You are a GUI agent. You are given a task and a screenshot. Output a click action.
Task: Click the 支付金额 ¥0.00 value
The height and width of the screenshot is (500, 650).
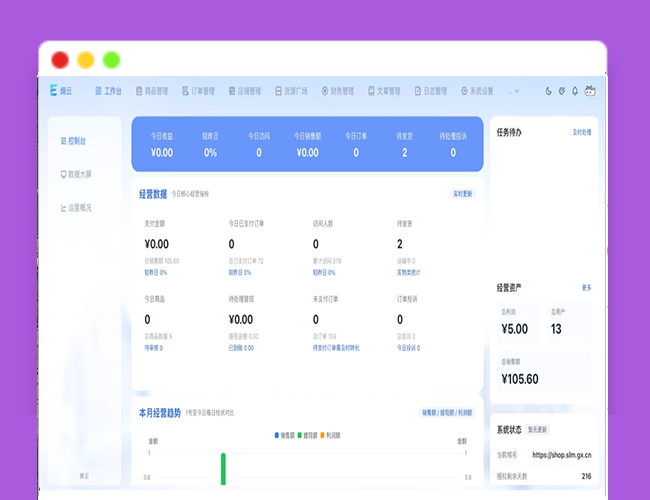coord(157,244)
